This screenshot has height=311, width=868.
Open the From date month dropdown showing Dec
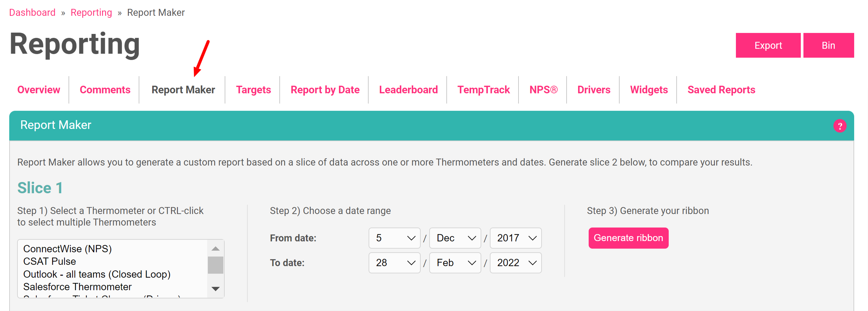pos(455,238)
